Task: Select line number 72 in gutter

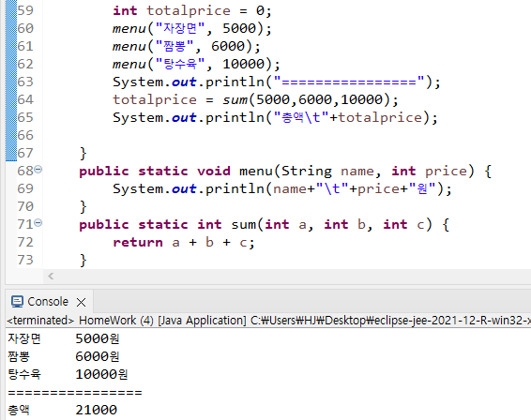Action: point(25,242)
